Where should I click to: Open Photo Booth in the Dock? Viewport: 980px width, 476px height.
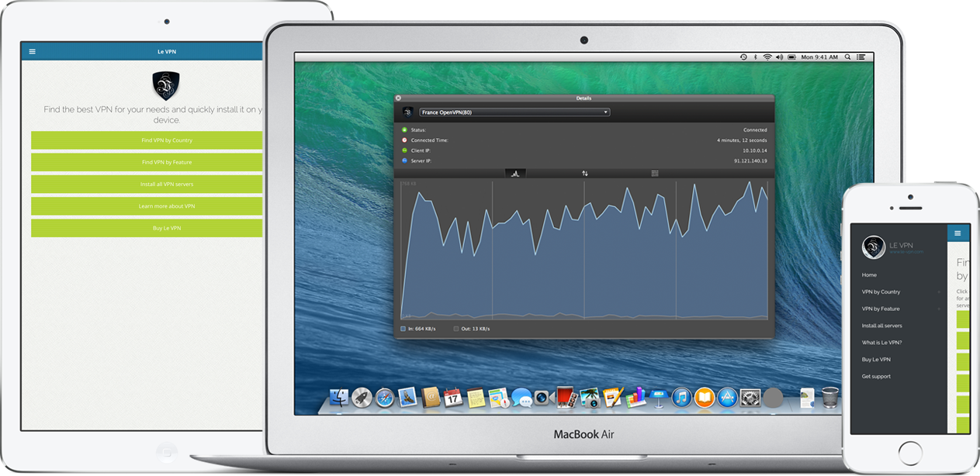(x=566, y=397)
